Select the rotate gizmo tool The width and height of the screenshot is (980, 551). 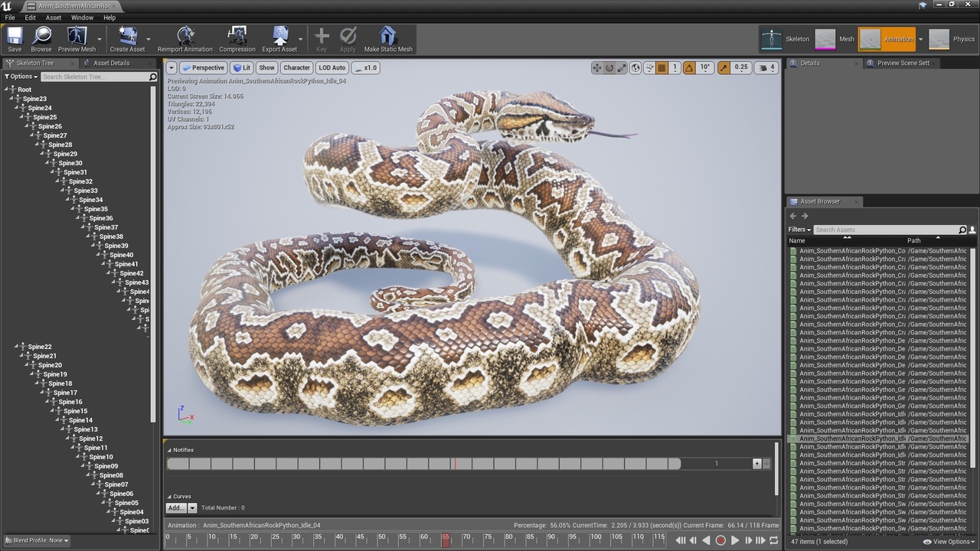(x=609, y=67)
